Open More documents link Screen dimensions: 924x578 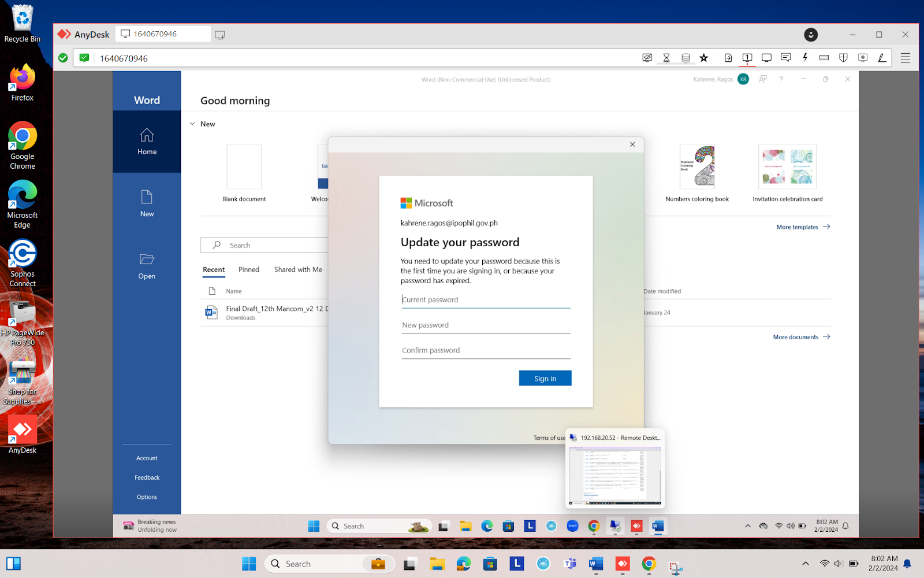(802, 337)
